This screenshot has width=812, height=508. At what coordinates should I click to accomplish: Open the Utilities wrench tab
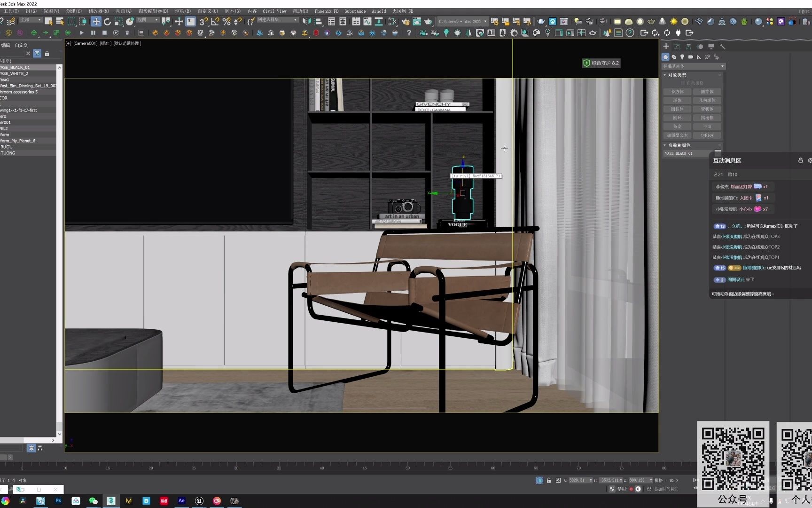[722, 46]
